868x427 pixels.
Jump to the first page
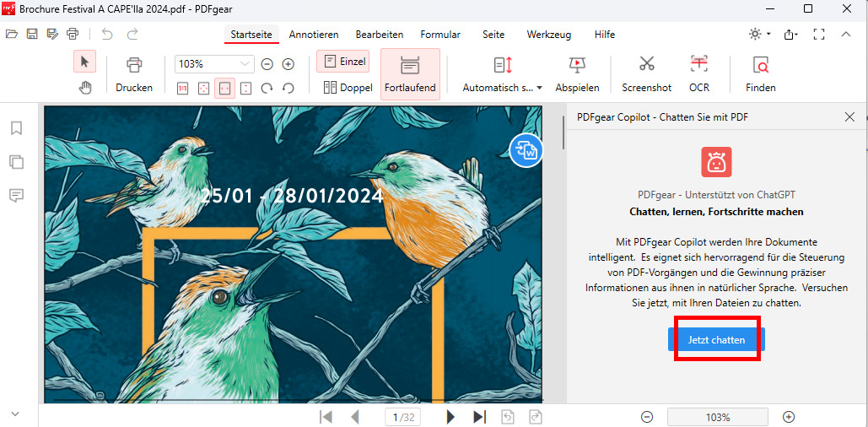326,417
